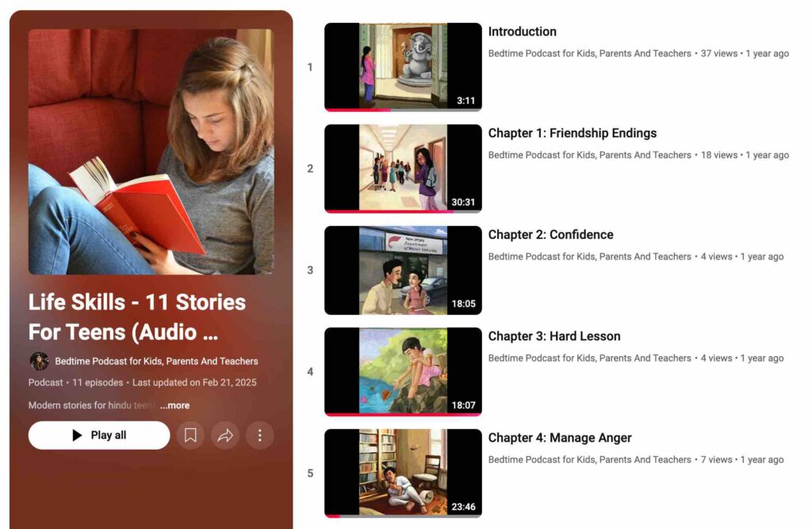Click the Chapter 3: Hard Lesson title
Viewport: 812px width, 529px height.
tap(553, 336)
